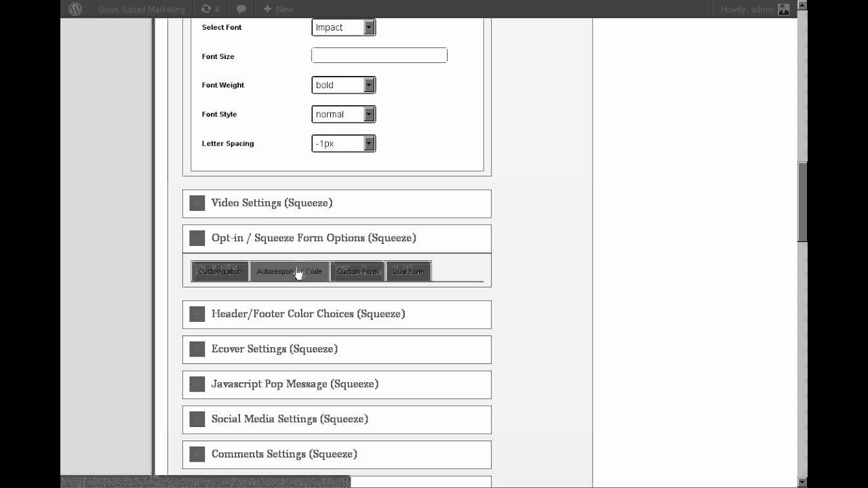868x488 pixels.
Task: Expand Social Media Settings plus icon
Action: coord(197,419)
